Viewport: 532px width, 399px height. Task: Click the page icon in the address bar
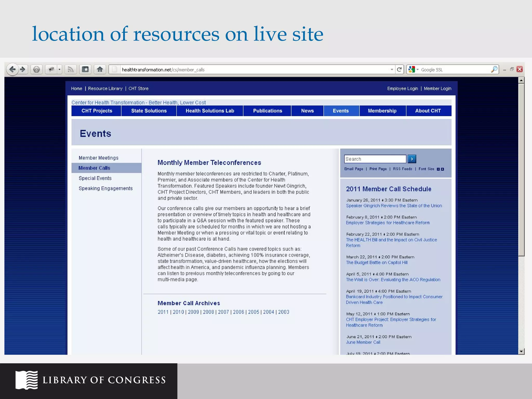coord(114,69)
